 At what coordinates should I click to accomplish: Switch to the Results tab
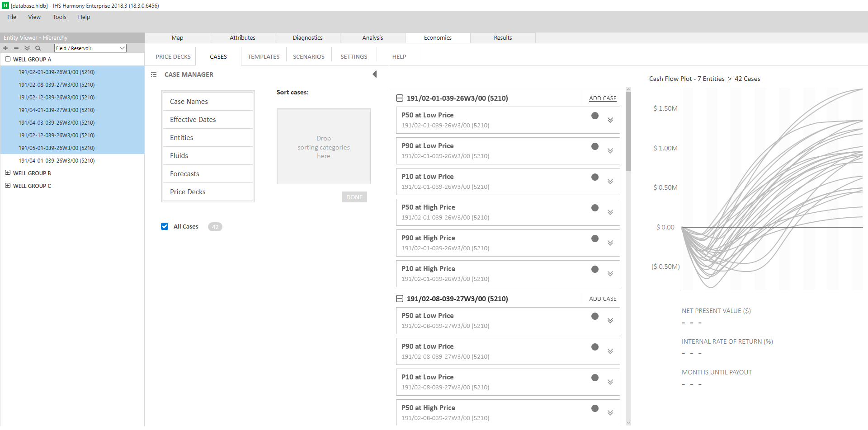[503, 38]
